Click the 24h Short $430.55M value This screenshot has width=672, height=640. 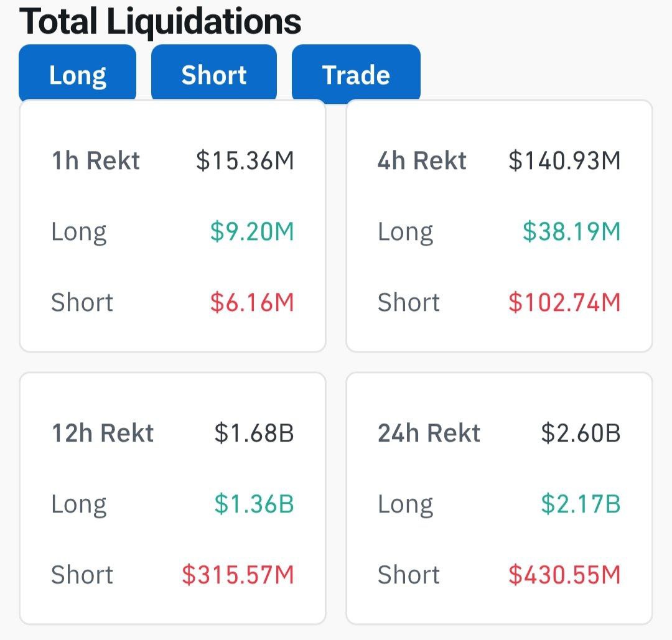click(x=564, y=575)
